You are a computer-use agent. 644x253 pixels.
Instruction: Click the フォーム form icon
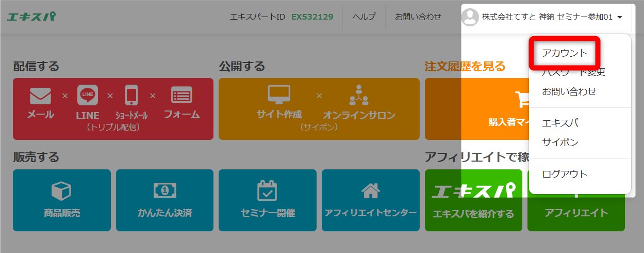(181, 96)
